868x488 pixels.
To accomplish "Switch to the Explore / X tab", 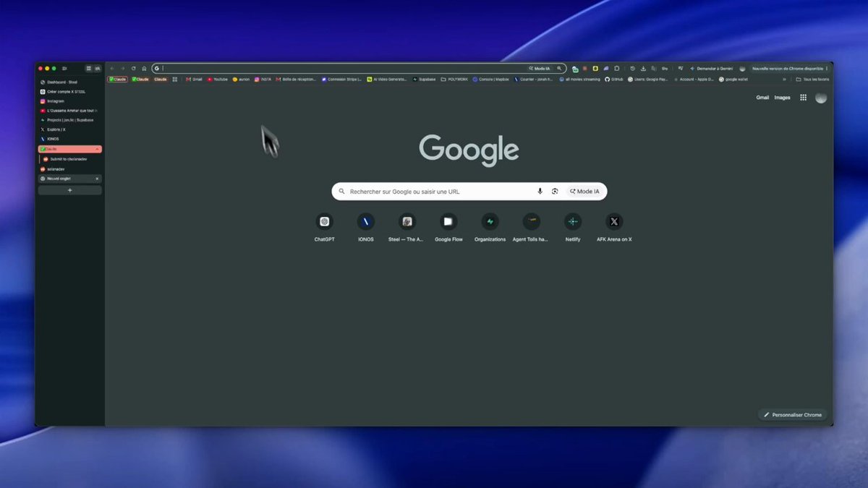I will (70, 129).
